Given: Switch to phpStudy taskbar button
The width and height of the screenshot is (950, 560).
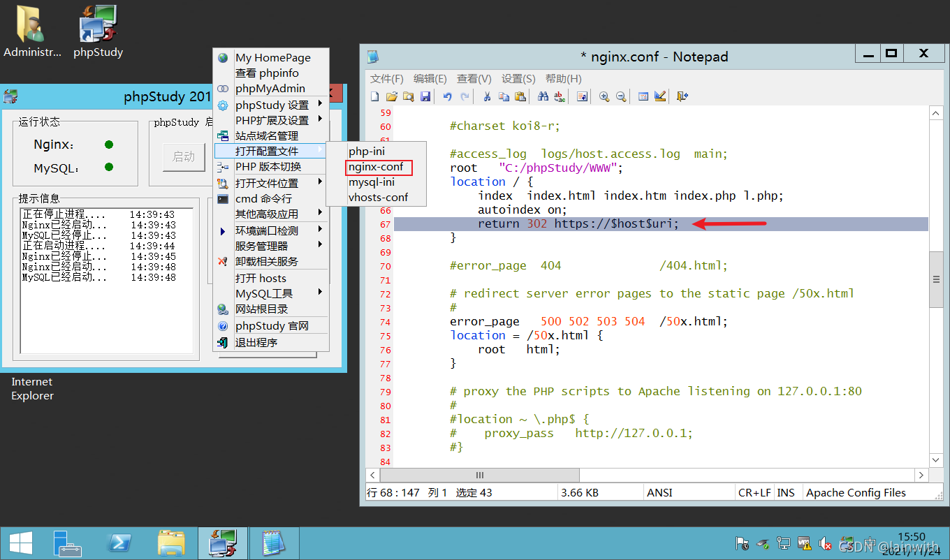Looking at the screenshot, I should click(223, 544).
